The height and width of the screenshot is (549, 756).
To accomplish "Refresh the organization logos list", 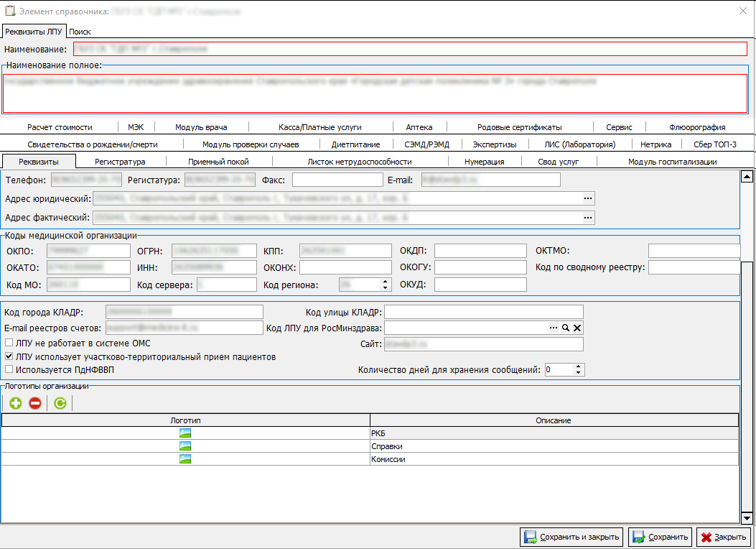I will pyautogui.click(x=60, y=403).
